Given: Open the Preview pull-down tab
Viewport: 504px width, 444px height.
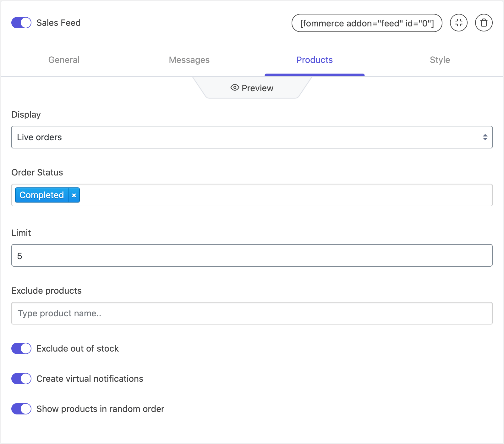Looking at the screenshot, I should click(252, 88).
